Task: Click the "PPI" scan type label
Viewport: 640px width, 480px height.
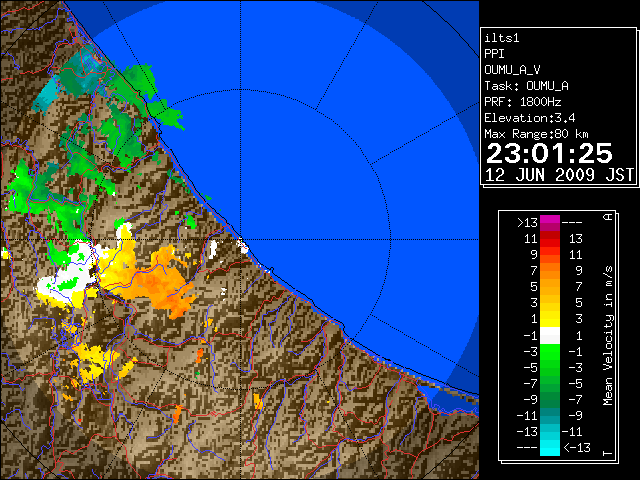Action: pos(494,54)
